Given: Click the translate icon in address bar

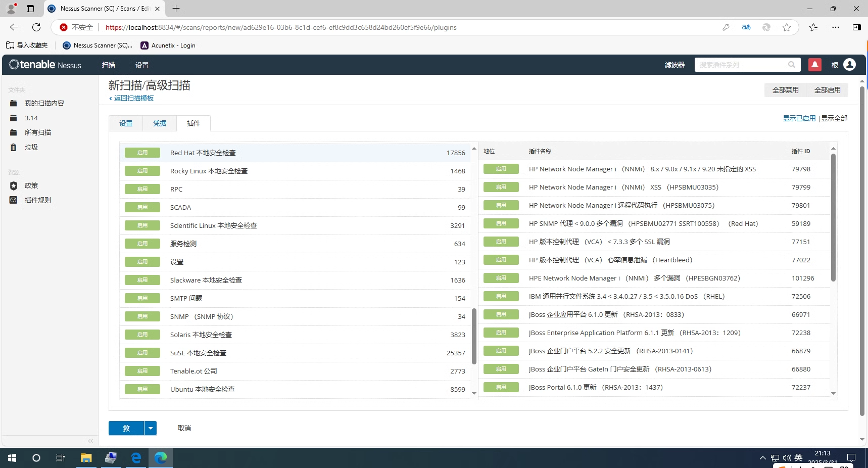Looking at the screenshot, I should (x=746, y=27).
